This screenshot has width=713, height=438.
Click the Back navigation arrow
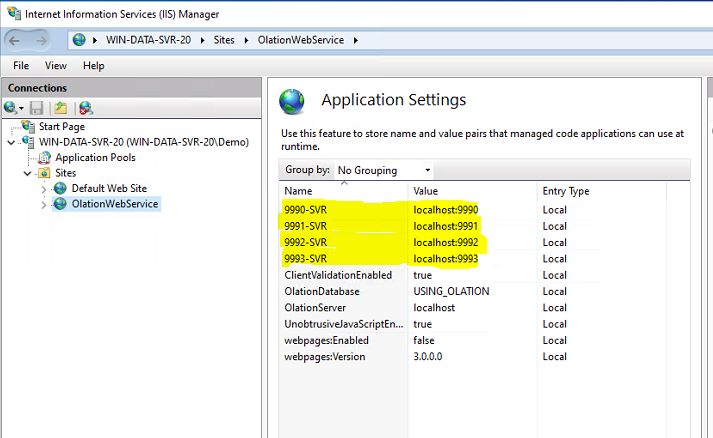(x=14, y=40)
